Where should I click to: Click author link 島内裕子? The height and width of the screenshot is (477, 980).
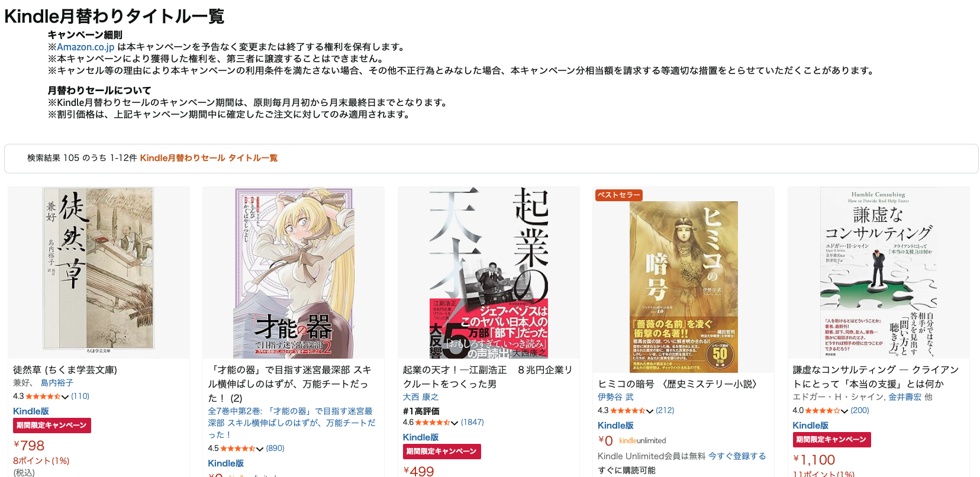57,383
